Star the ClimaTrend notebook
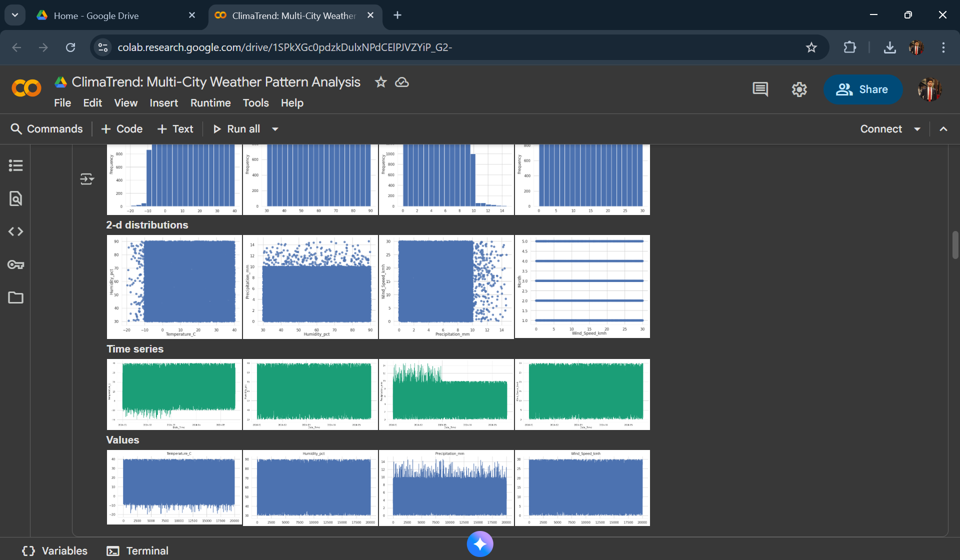 (381, 82)
